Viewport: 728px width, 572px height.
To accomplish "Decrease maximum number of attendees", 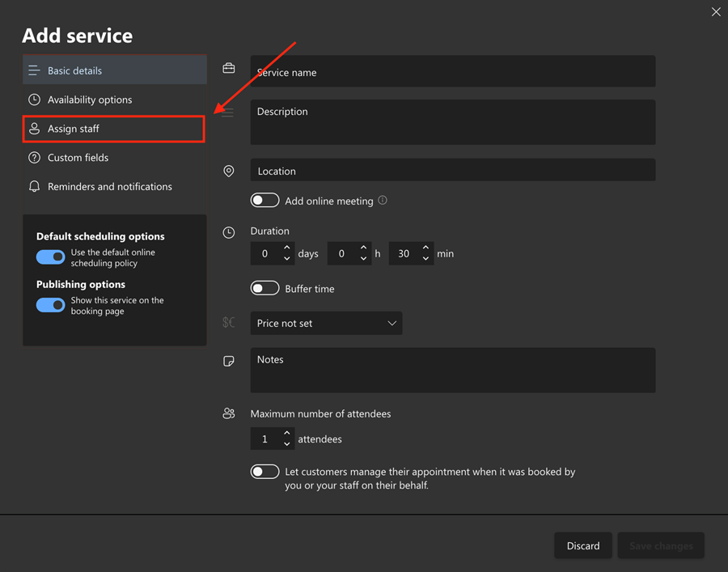I will 287,444.
